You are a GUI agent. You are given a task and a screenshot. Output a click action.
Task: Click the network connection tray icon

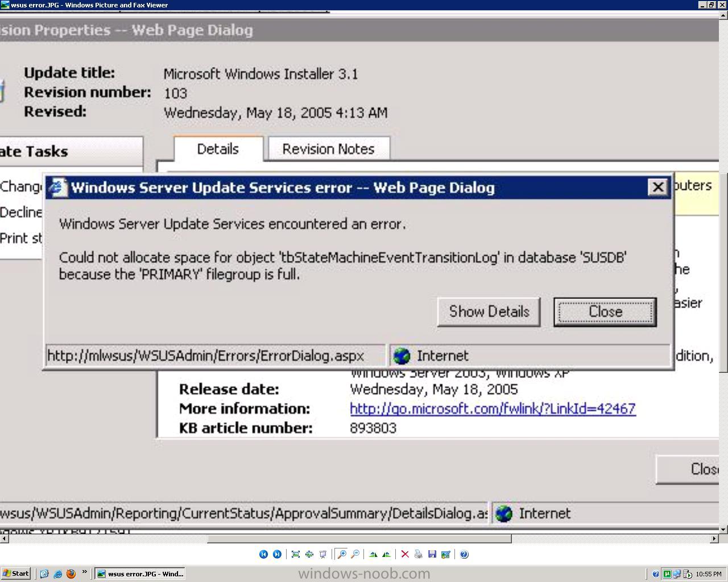(x=677, y=574)
